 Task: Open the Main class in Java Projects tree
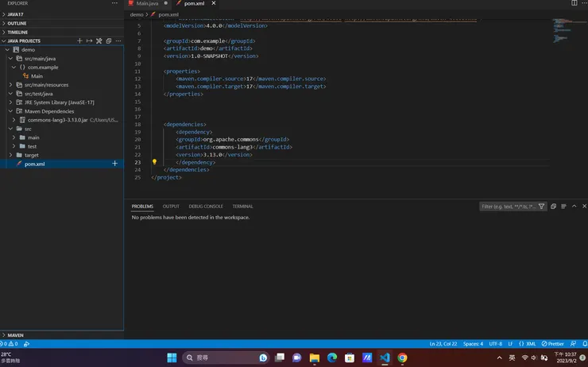coord(37,76)
